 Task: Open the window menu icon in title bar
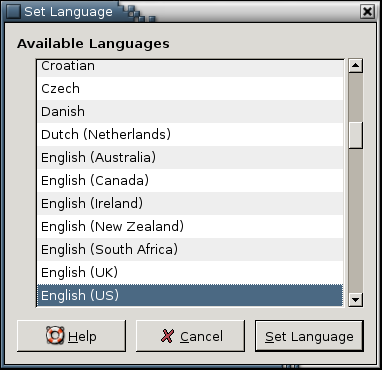point(13,12)
